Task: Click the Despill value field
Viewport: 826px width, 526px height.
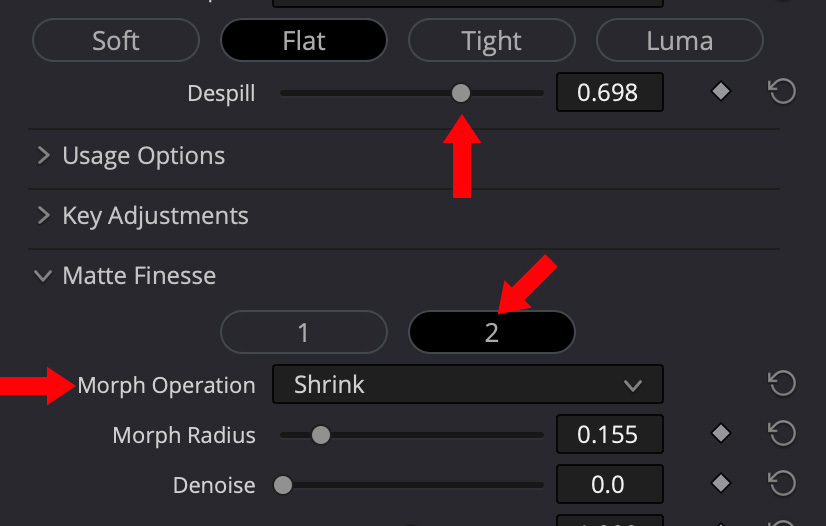Action: pos(607,93)
